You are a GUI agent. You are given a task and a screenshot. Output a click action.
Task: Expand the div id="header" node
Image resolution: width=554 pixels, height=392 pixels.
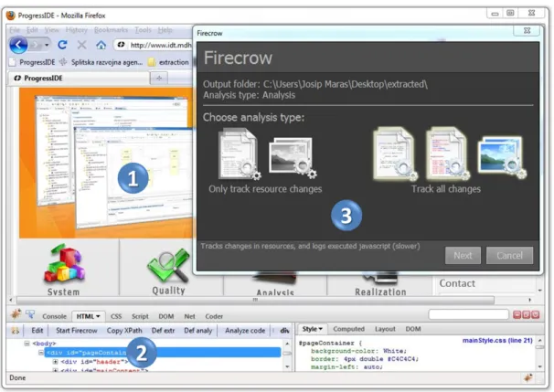click(x=55, y=362)
